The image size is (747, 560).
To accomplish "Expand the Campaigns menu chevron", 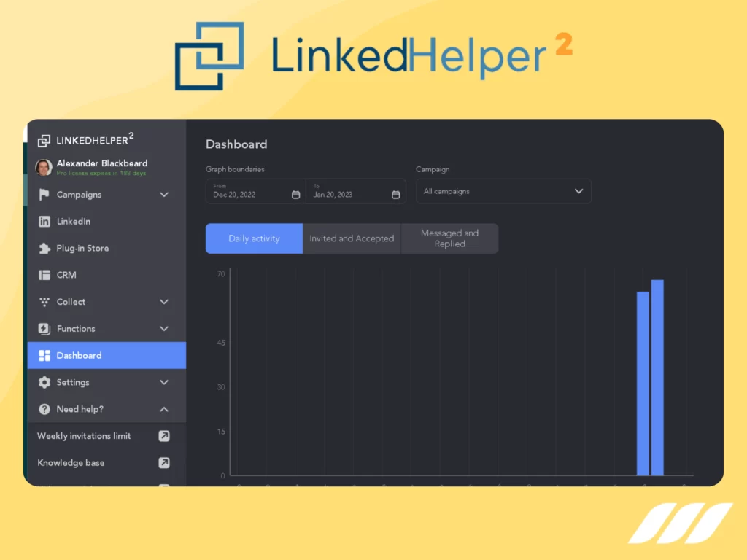I will [164, 194].
